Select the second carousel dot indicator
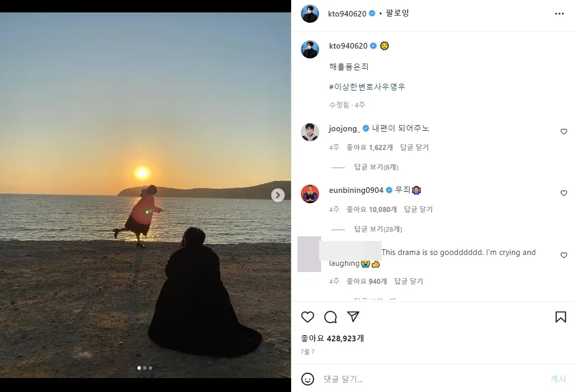575x392 pixels. coord(145,368)
